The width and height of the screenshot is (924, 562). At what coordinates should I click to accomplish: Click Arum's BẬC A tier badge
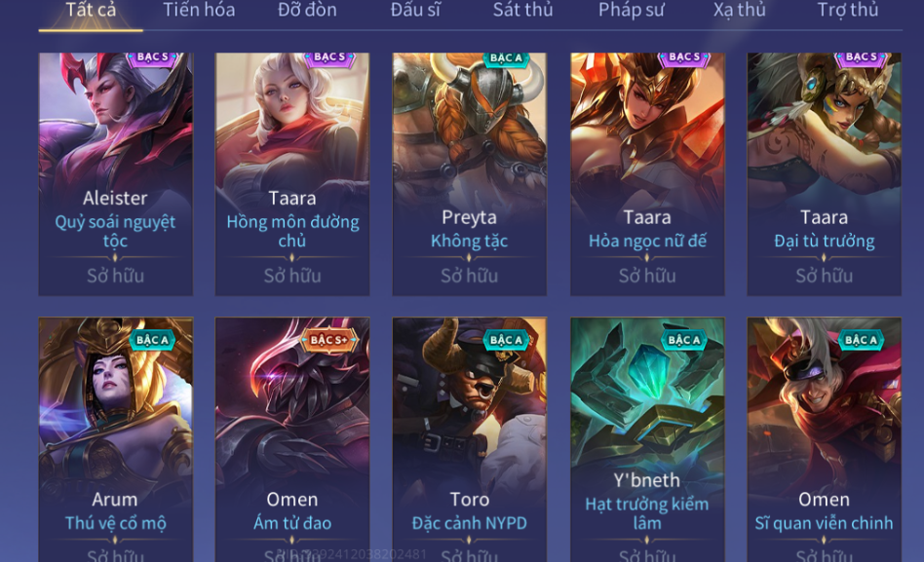(x=152, y=340)
